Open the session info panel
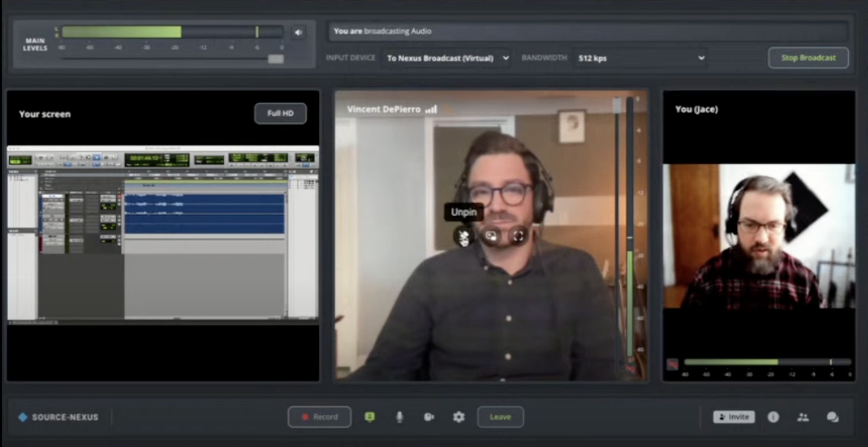 [x=773, y=417]
